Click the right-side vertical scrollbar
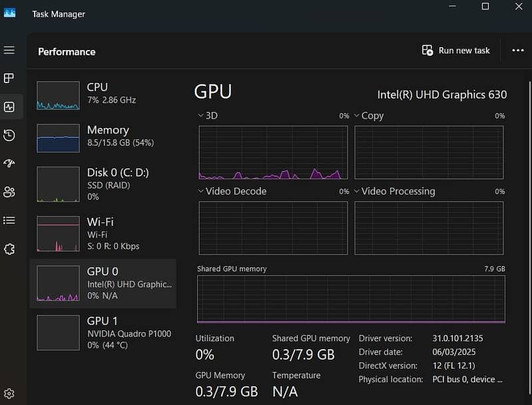The image size is (532, 405). (529, 238)
